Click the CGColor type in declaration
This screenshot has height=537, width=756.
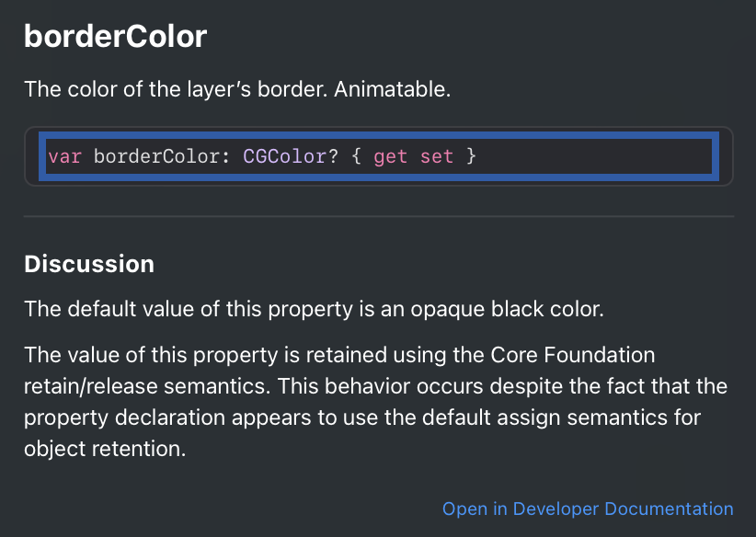coord(284,156)
